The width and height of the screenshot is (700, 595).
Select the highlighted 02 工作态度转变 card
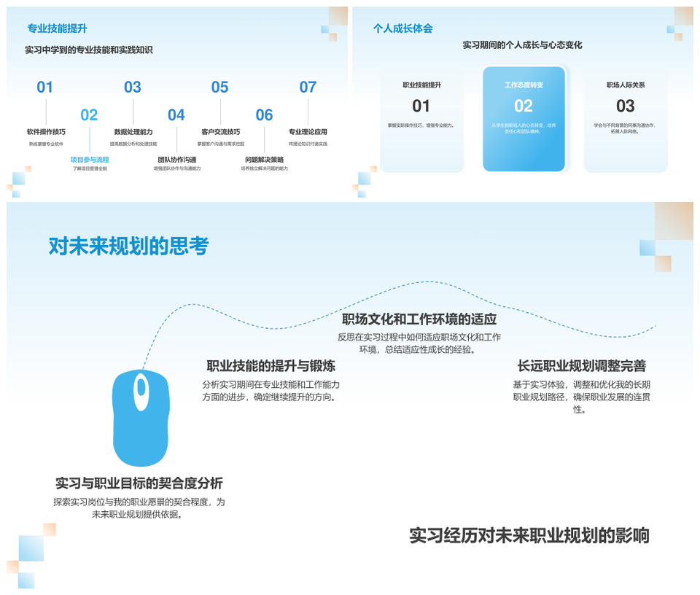point(524,119)
